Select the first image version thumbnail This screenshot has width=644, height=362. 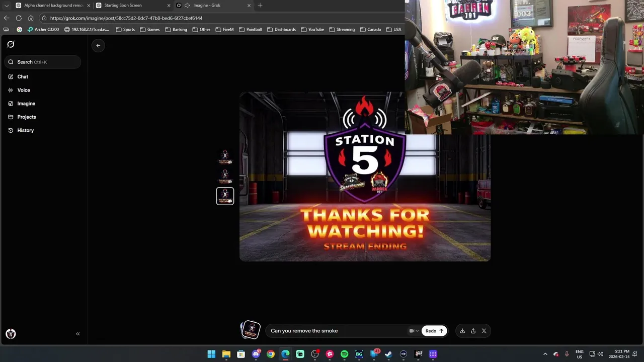click(x=225, y=157)
